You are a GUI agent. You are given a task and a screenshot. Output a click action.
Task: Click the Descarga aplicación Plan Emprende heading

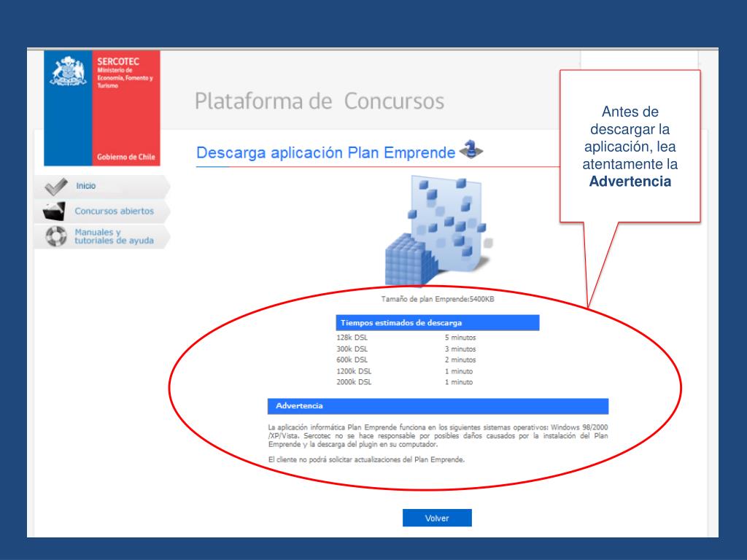(326, 153)
